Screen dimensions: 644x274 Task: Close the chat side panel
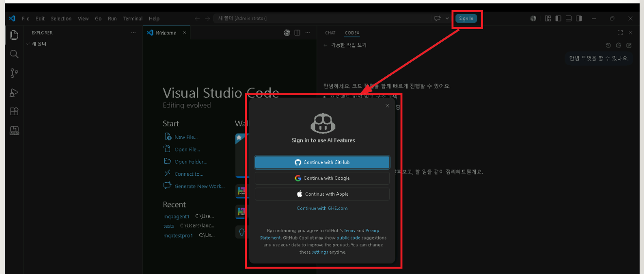630,33
